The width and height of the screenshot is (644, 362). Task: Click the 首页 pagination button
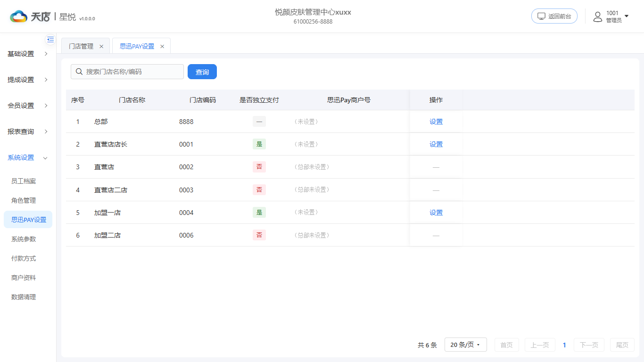pyautogui.click(x=507, y=345)
